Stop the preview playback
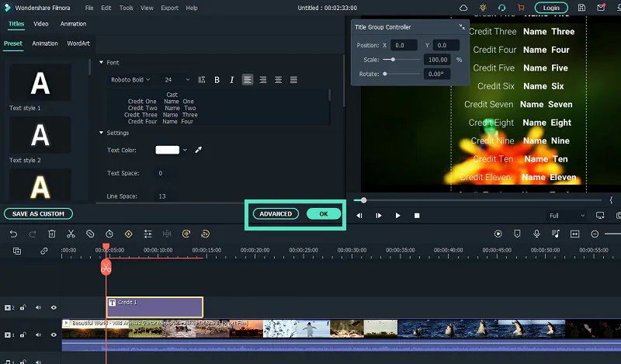The width and height of the screenshot is (621, 364). 417,216
